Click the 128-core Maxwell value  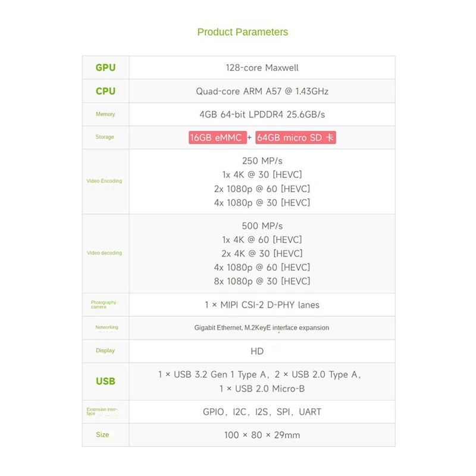click(262, 68)
